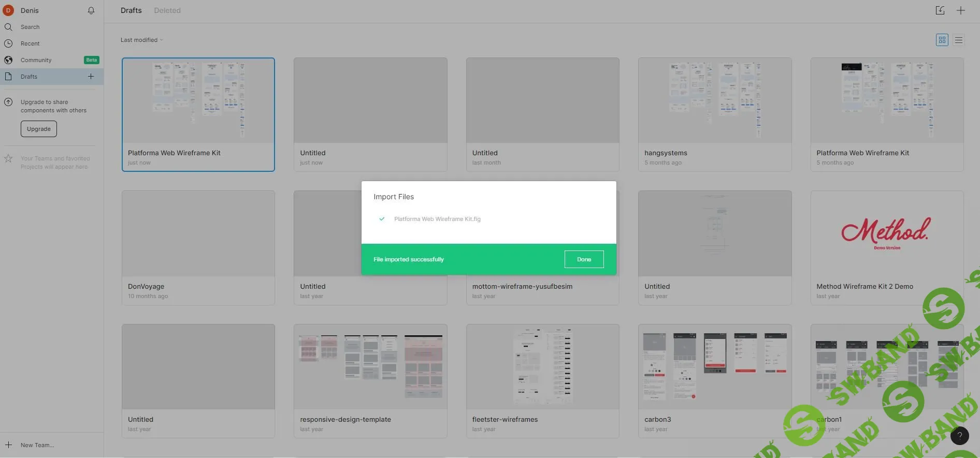The width and height of the screenshot is (980, 458).
Task: Open the help question mark button
Action: (959, 436)
